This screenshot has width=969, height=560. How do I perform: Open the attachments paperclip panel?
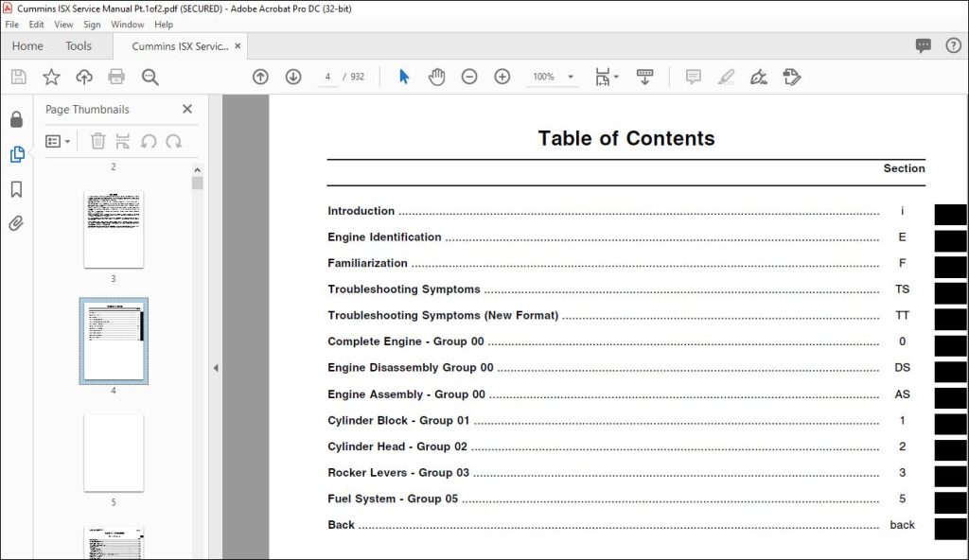(17, 223)
